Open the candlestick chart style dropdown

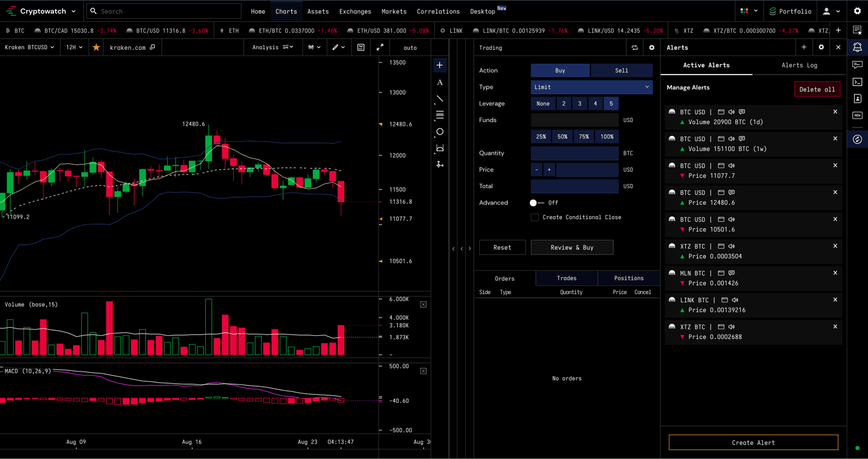(x=314, y=47)
